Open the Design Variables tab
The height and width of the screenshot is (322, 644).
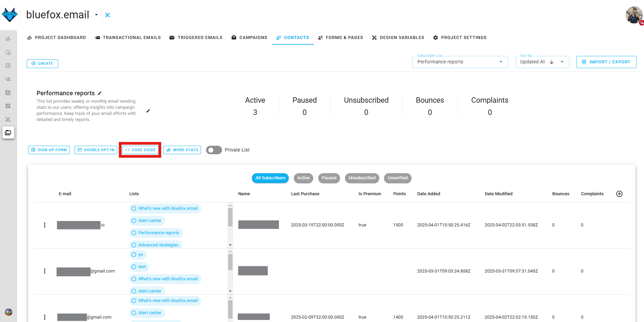click(x=398, y=38)
